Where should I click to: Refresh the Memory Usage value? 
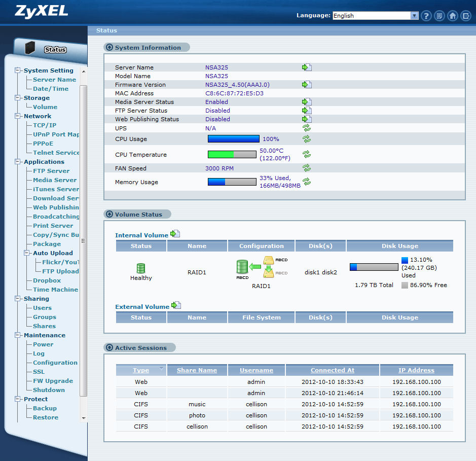coord(307,182)
